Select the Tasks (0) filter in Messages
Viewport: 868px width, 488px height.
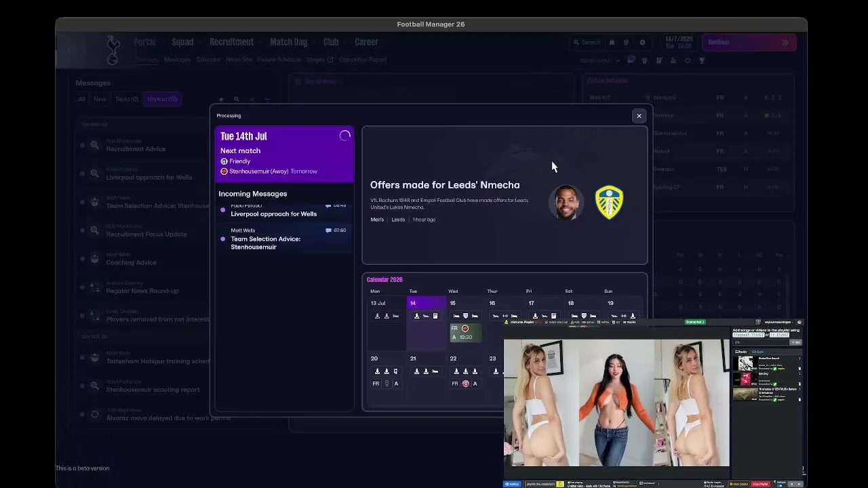[127, 99]
